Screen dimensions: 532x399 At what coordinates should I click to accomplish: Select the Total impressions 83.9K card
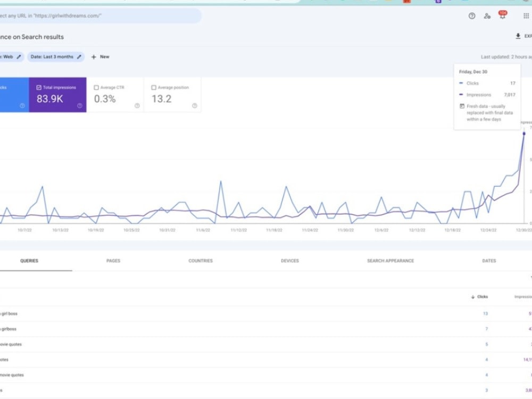point(57,95)
